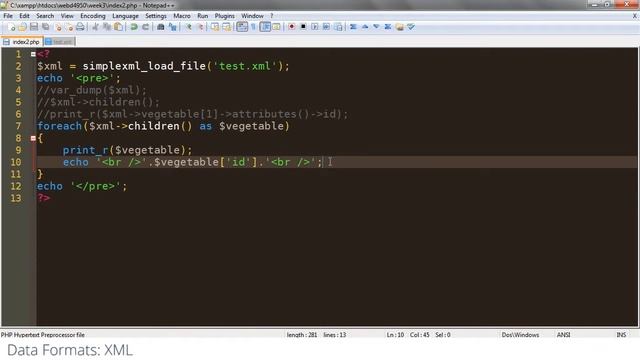Click line number 7 in the margin

(18, 126)
